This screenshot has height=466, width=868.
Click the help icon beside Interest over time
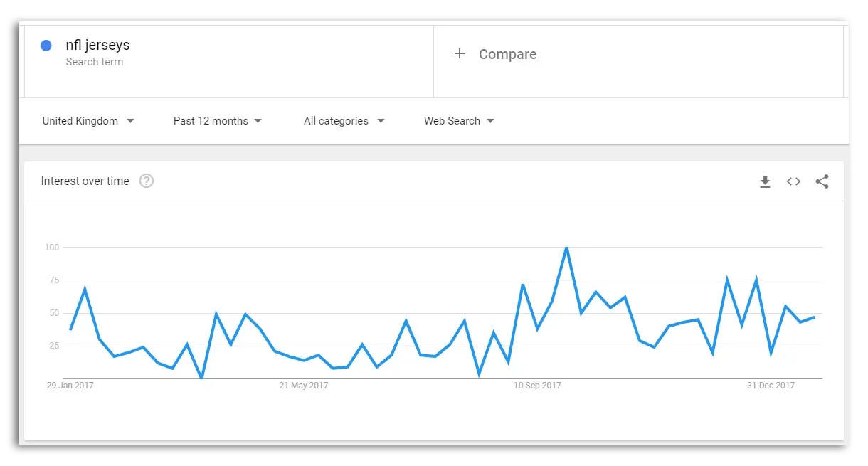[146, 181]
